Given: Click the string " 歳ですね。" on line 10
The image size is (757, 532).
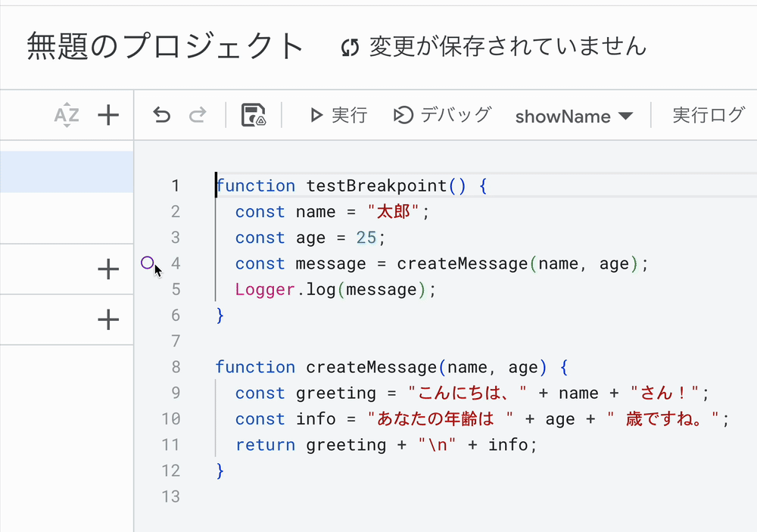Looking at the screenshot, I should click(663, 419).
